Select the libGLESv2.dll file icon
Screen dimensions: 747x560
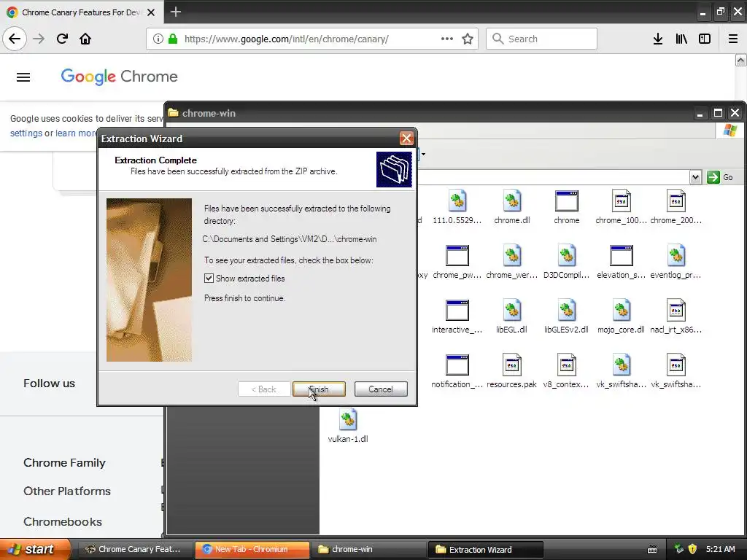point(566,311)
